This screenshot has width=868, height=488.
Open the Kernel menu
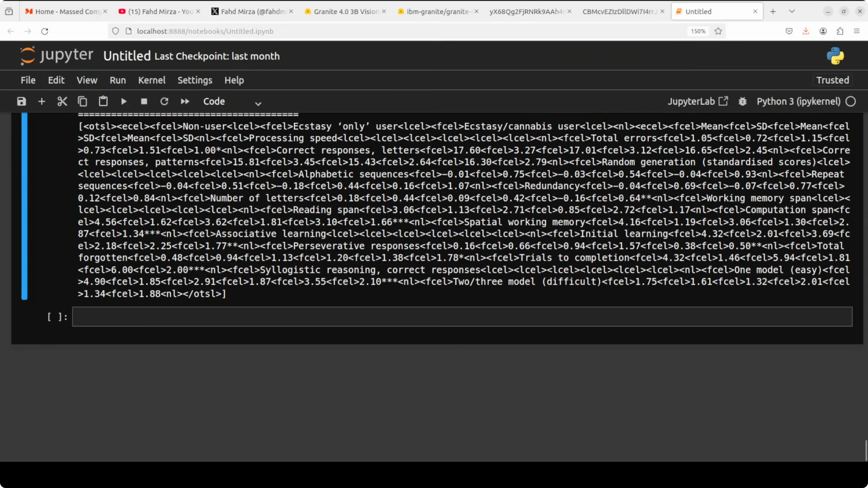[152, 80]
